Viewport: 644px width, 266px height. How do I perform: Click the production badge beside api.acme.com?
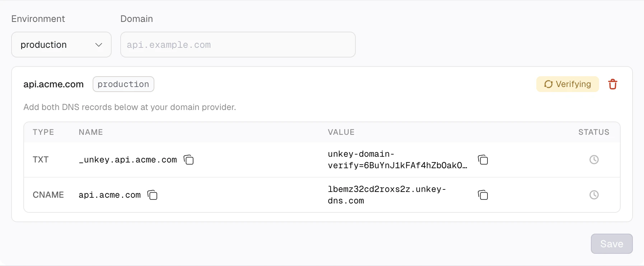(123, 84)
